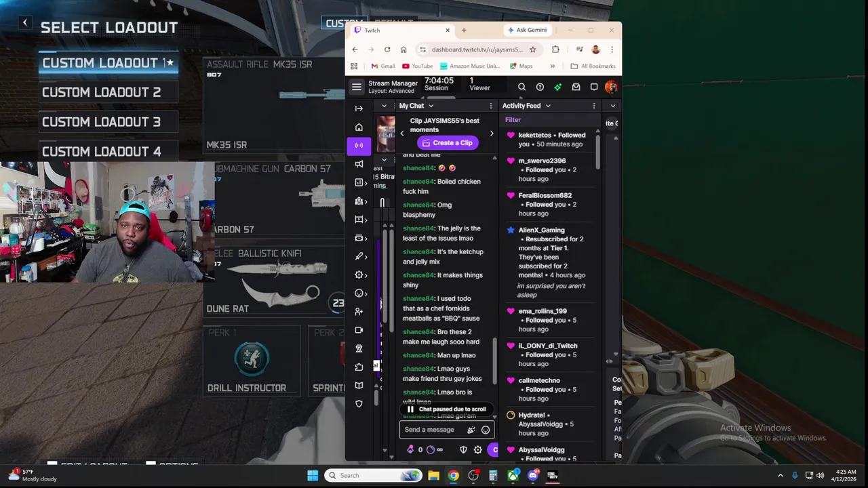Screen dimensions: 868x488
Task: Select Custom Loadout 1 in game
Action: click(x=108, y=63)
